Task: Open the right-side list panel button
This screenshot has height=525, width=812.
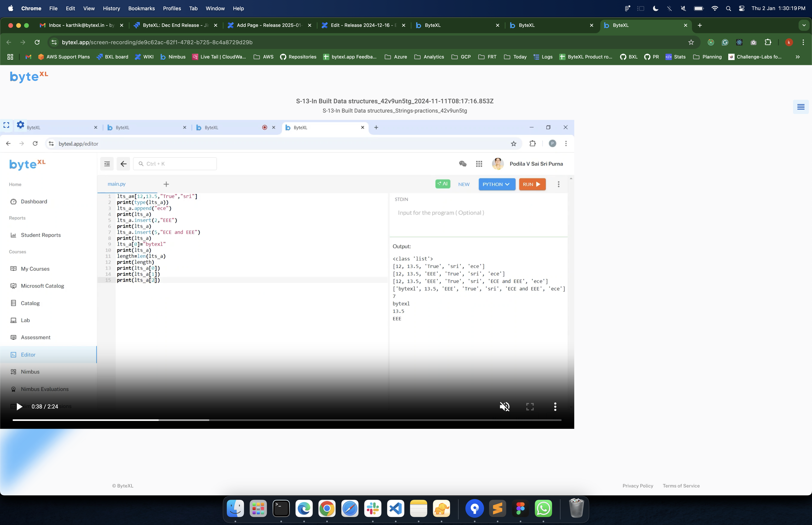Action: tap(801, 107)
